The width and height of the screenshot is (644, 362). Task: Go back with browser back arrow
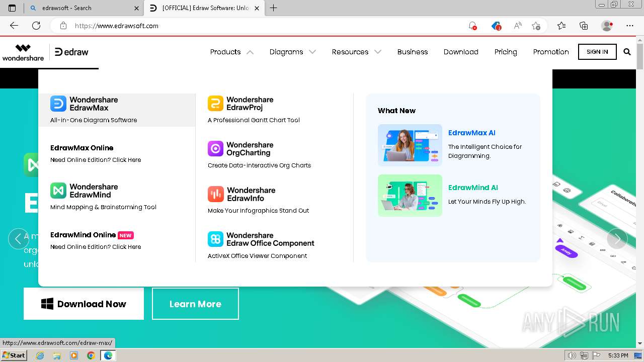(14, 26)
